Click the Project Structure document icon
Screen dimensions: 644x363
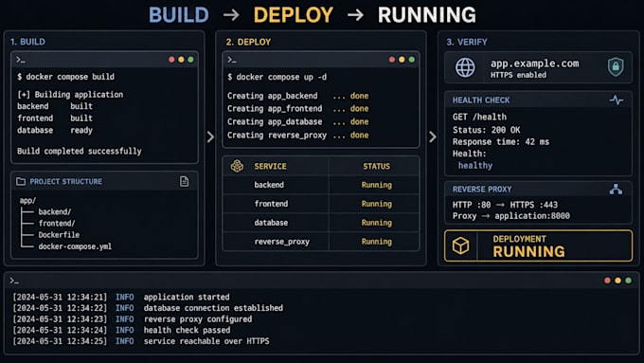coord(185,181)
